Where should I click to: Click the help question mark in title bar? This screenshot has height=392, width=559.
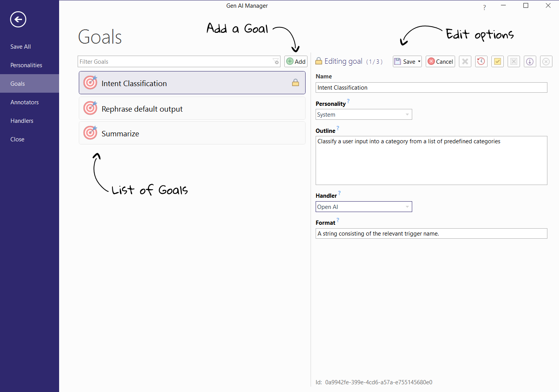point(484,7)
